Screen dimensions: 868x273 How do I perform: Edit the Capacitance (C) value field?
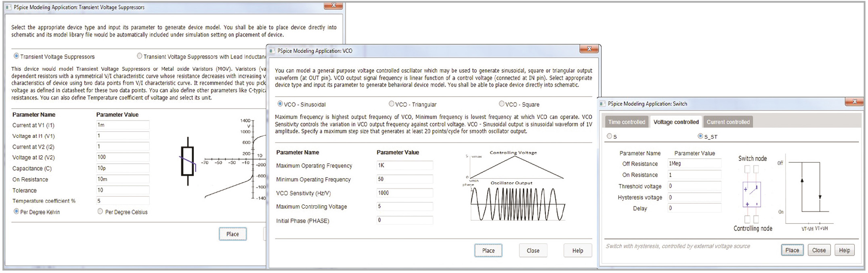point(123,168)
